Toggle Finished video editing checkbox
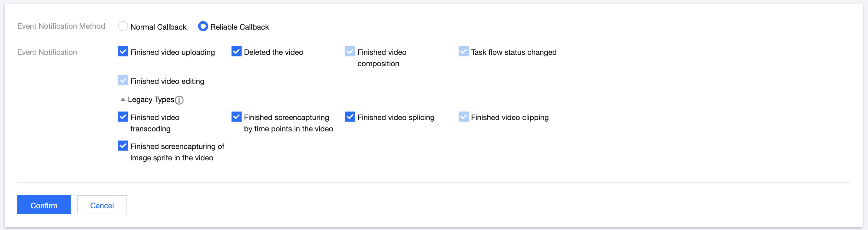 (x=123, y=80)
